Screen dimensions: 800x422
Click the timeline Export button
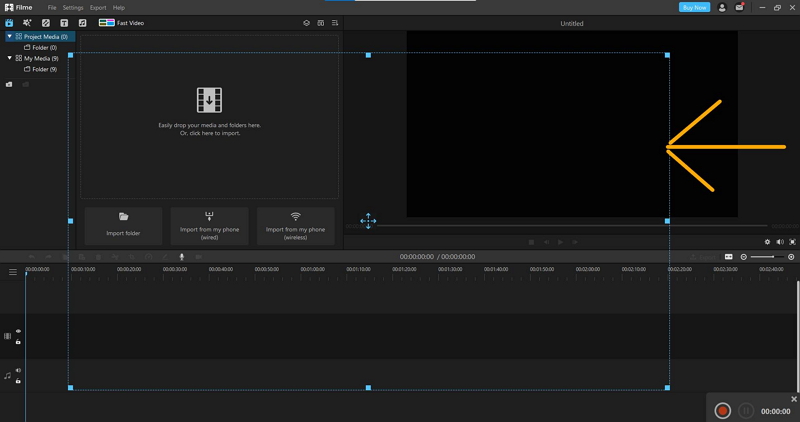[703, 257]
